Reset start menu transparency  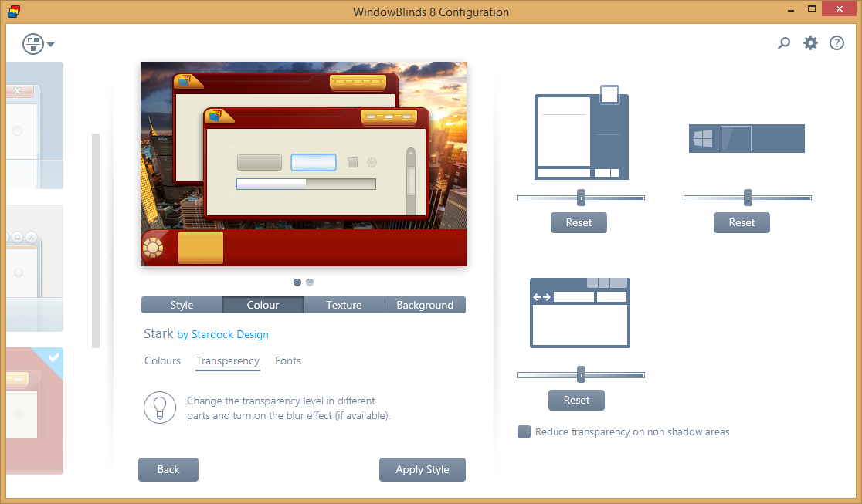579,222
